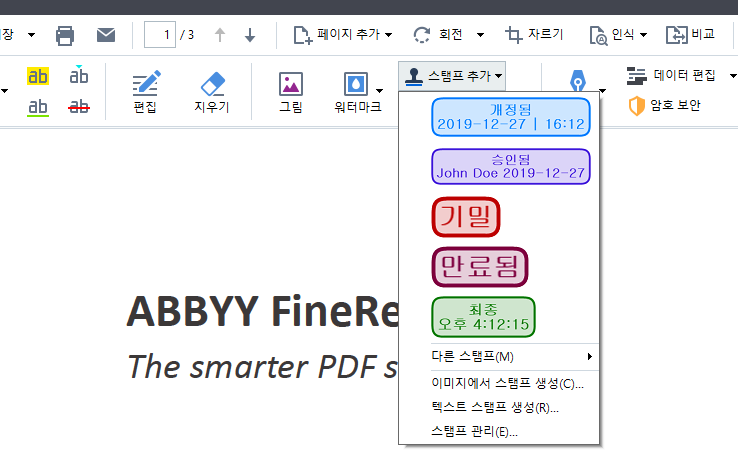This screenshot has width=738, height=476.
Task: Select the Crop (자르기) tool
Action: point(534,35)
